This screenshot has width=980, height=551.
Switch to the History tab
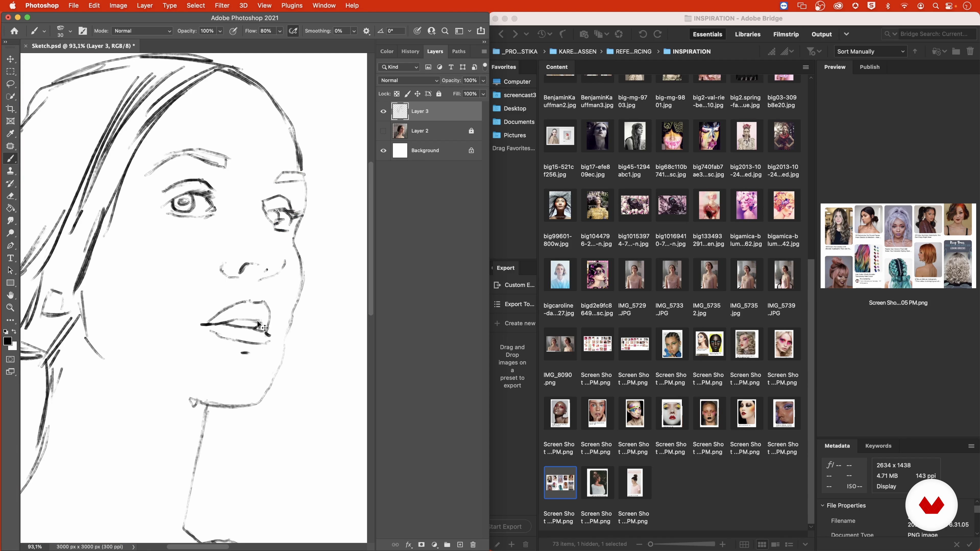(x=410, y=52)
